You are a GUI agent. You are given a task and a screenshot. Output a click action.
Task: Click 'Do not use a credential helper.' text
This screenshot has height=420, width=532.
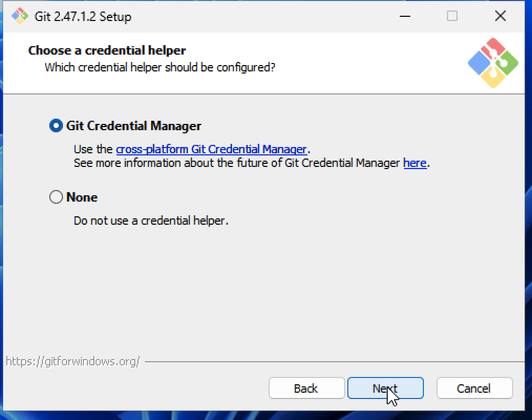click(151, 220)
